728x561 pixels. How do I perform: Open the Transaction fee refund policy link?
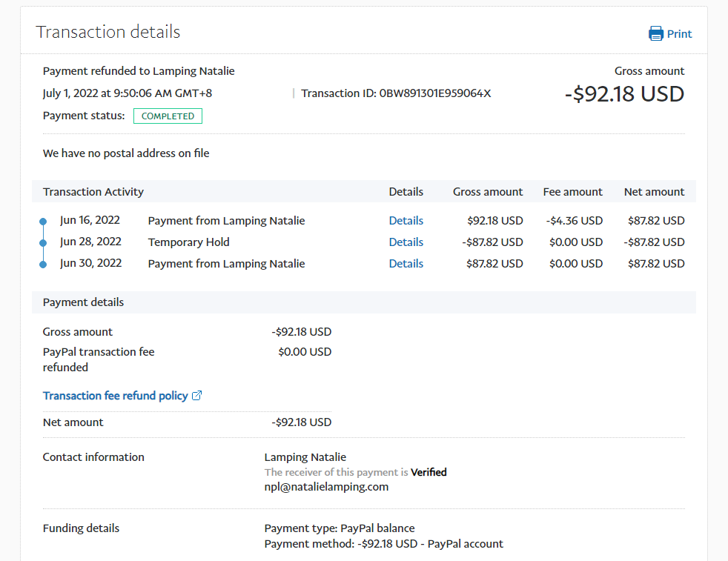tap(115, 396)
